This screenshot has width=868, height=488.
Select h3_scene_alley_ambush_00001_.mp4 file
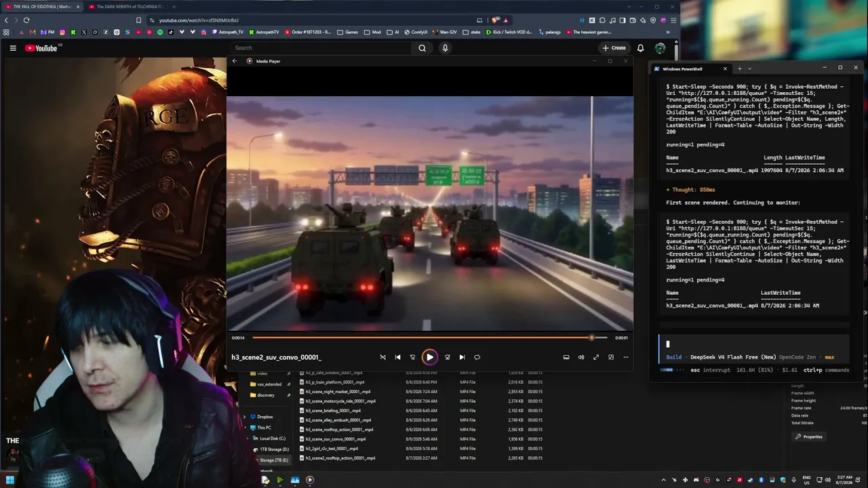pyautogui.click(x=338, y=420)
